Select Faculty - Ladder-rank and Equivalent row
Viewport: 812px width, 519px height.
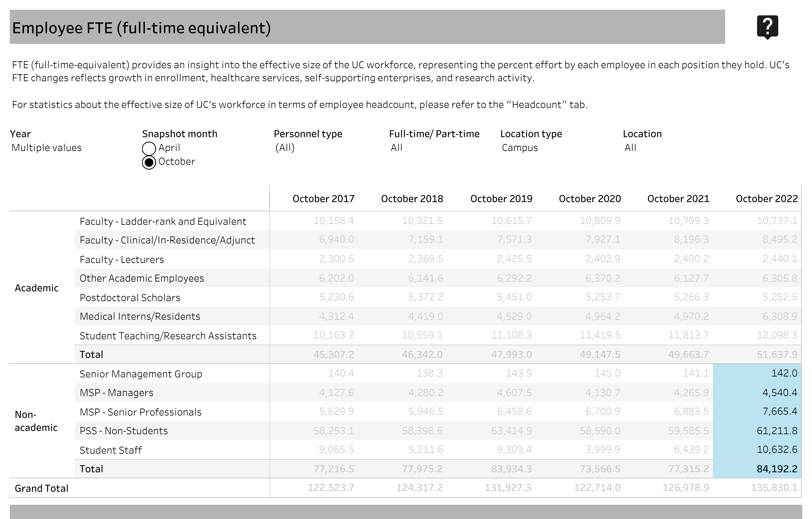coord(163,221)
